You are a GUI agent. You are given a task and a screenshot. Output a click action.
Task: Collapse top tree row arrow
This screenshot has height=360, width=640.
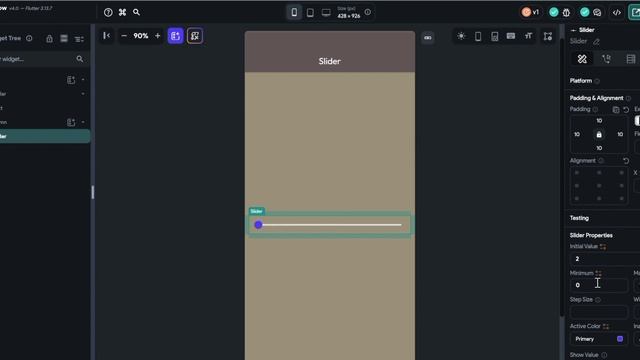83,80
